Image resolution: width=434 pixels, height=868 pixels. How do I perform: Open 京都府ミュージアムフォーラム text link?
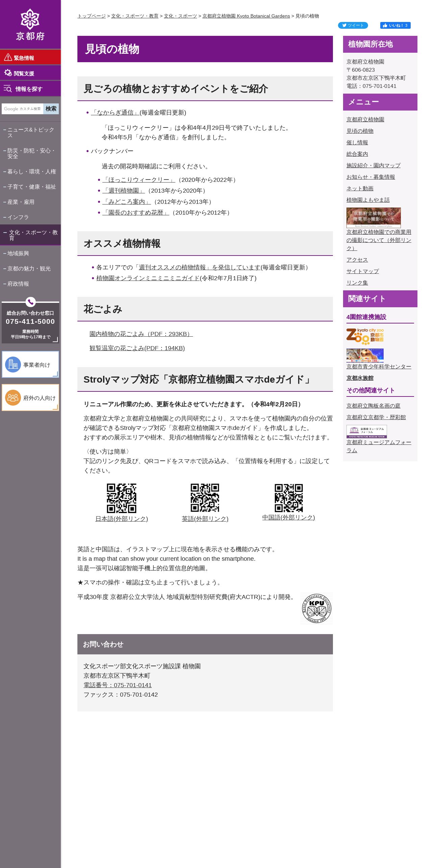point(379,447)
